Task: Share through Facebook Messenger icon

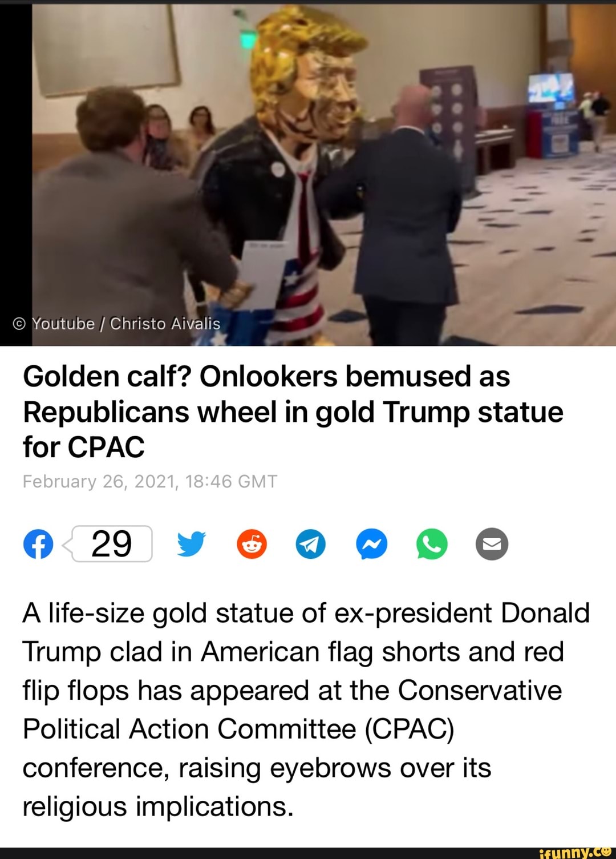Action: (x=372, y=543)
